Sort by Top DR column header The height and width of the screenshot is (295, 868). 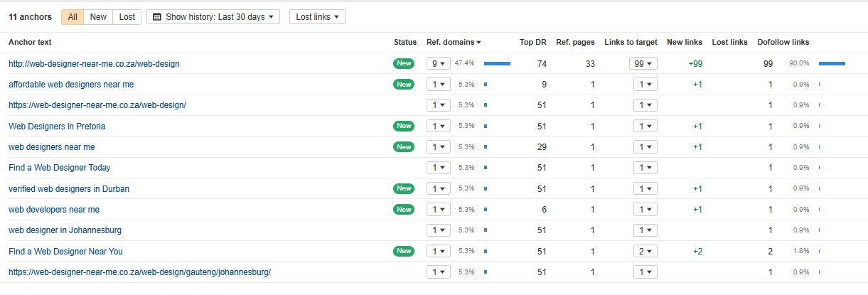coord(532,43)
